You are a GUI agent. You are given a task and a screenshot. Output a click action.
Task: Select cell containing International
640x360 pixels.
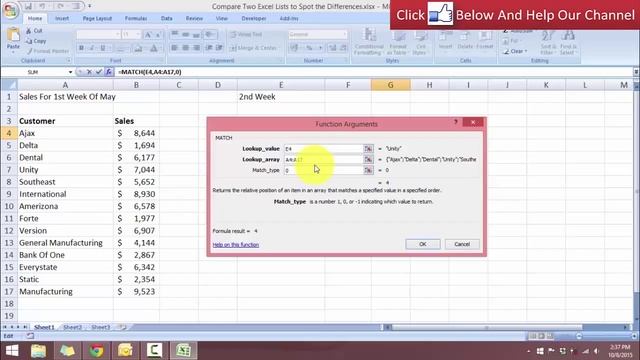pyautogui.click(x=65, y=194)
